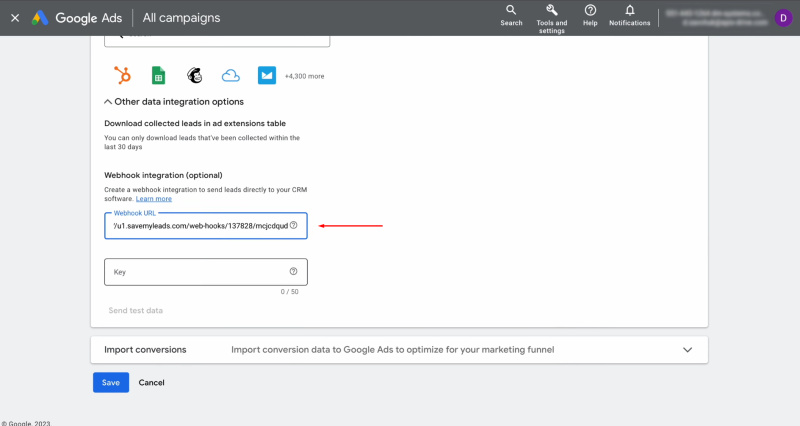The image size is (800, 426).
Task: Click the Cancel button
Action: (x=152, y=383)
